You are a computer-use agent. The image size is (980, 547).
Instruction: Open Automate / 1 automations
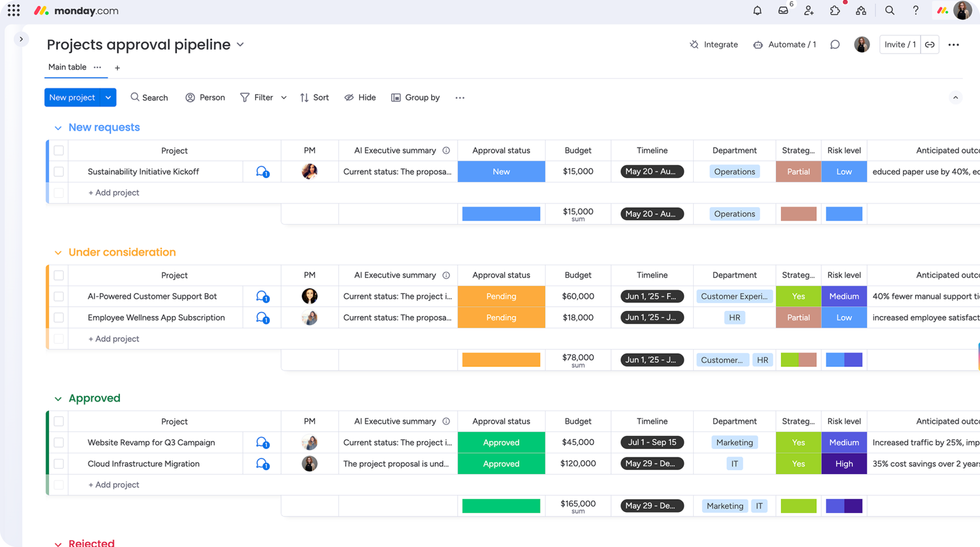[x=785, y=45]
